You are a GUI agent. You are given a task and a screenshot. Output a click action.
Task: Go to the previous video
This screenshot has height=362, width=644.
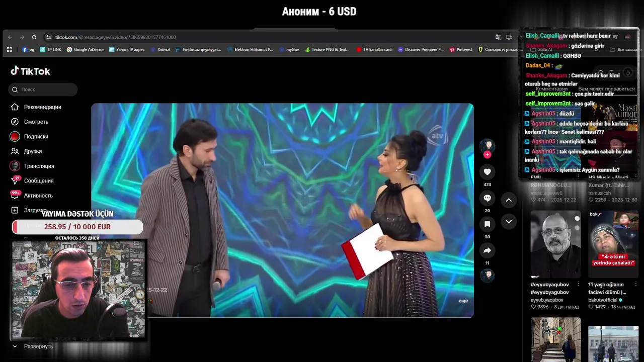tap(509, 200)
